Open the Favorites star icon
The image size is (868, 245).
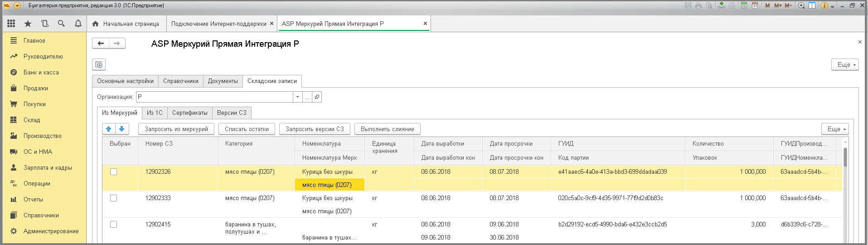point(28,24)
